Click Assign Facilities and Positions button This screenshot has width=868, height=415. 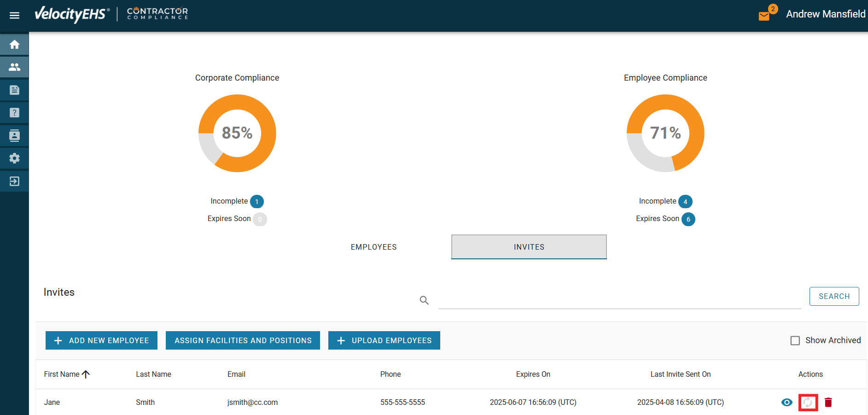coord(243,341)
